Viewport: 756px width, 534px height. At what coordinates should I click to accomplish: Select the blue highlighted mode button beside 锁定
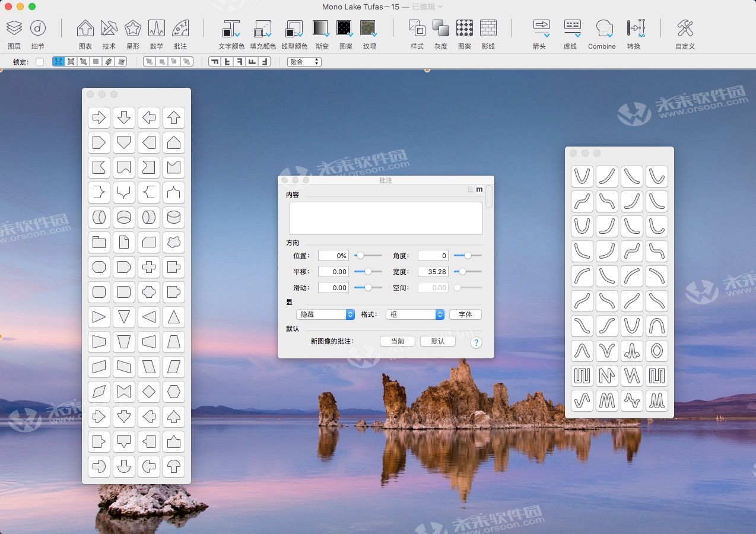point(59,62)
